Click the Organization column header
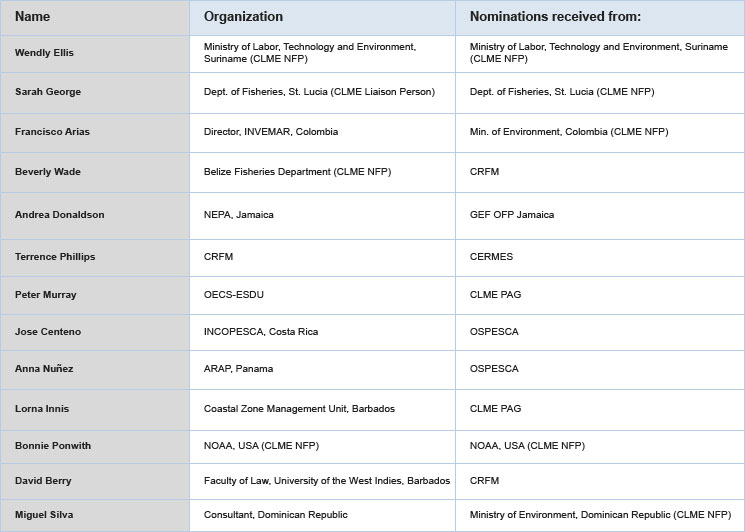 click(x=243, y=17)
